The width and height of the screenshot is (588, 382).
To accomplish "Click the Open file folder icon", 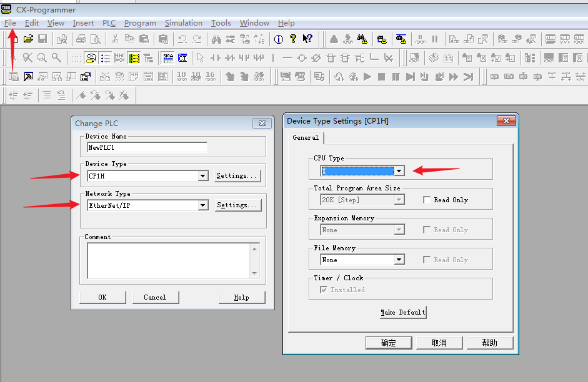I will (x=28, y=39).
